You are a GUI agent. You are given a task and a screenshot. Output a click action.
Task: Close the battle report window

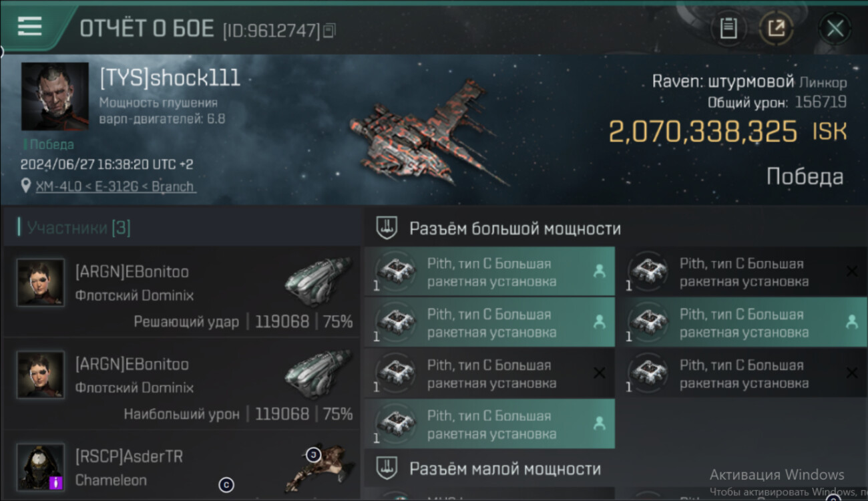tap(835, 28)
